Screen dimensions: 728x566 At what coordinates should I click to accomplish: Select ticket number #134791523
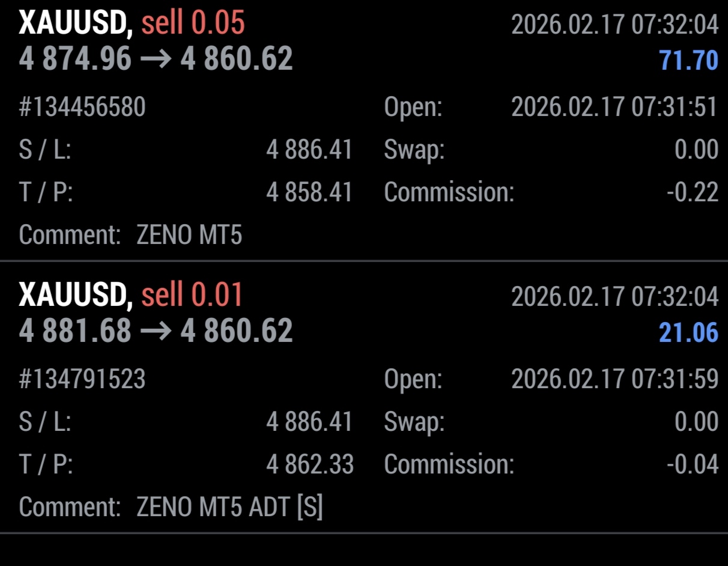pos(82,379)
